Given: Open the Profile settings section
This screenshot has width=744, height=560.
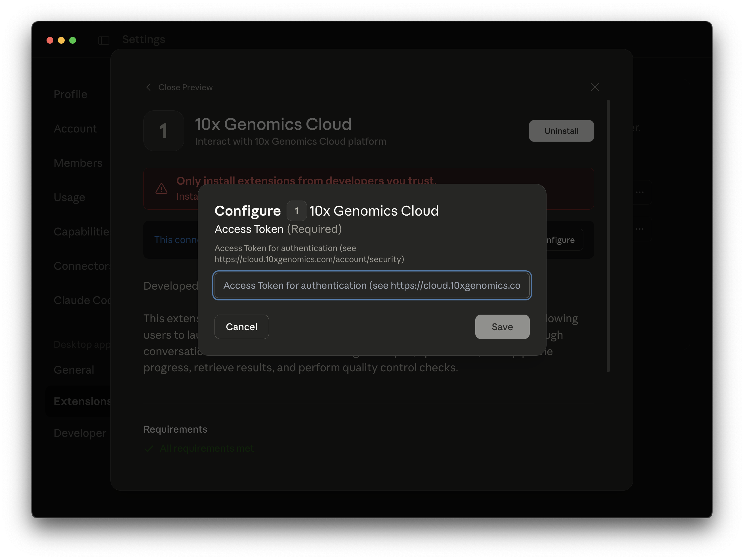Looking at the screenshot, I should 70,94.
